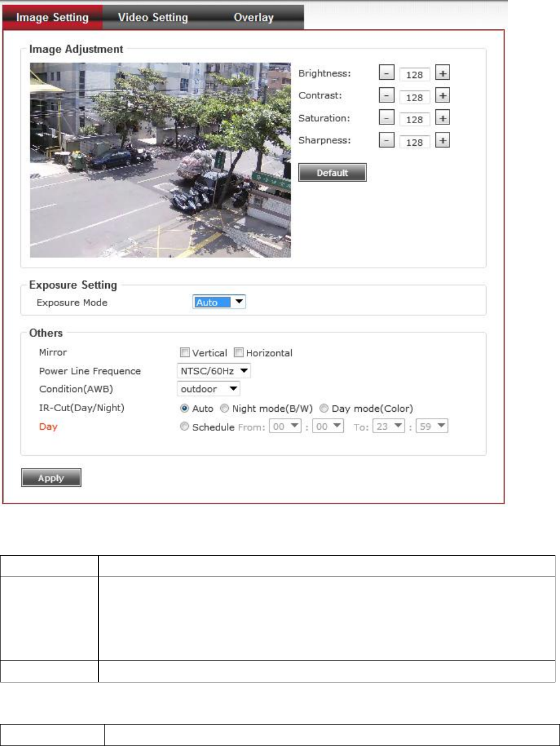560x746 pixels.
Task: Save changes with the Apply button
Action: [x=51, y=478]
